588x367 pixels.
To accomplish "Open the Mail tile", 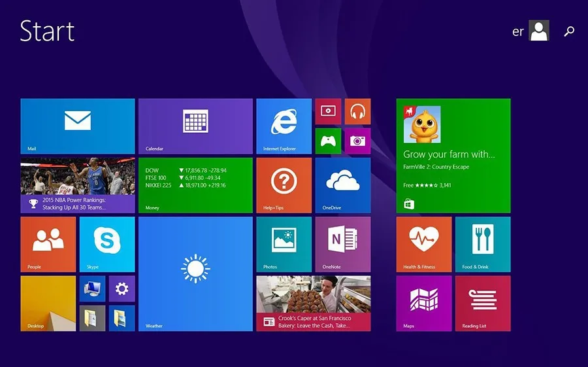I will pyautogui.click(x=77, y=126).
